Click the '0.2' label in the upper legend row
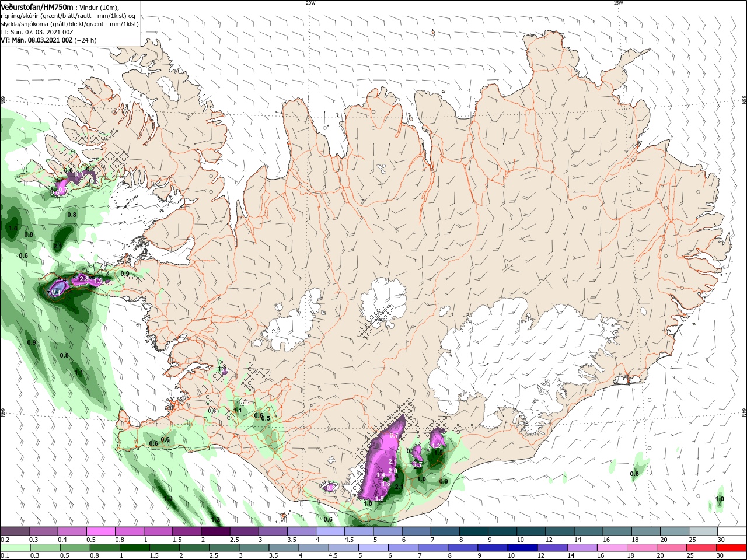The height and width of the screenshot is (560, 747). [x=5, y=540]
